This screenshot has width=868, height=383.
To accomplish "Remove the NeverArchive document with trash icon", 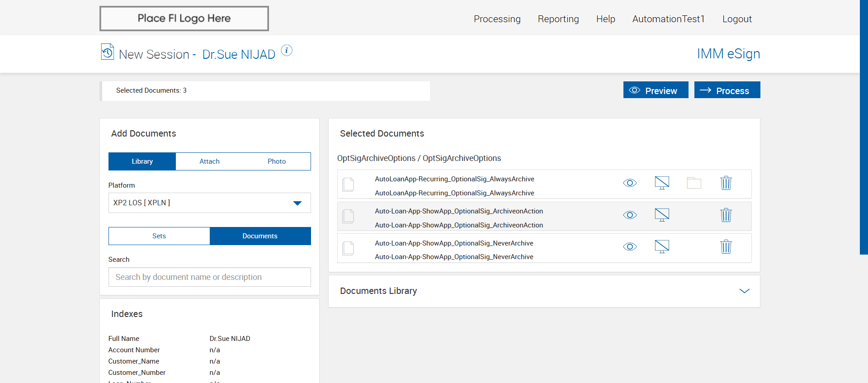I will pos(726,247).
